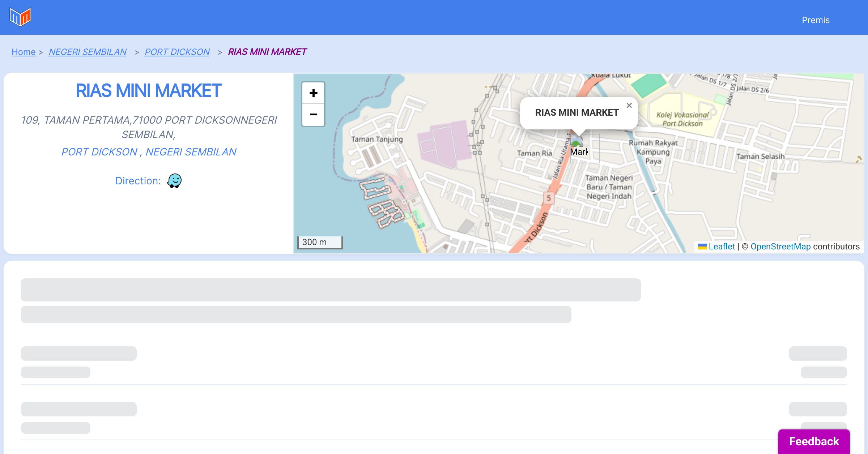Zoom out on the map
868x454 pixels.
click(313, 115)
